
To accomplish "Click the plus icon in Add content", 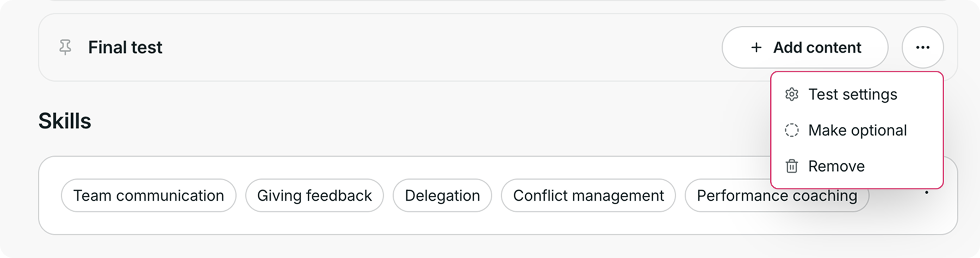I will (x=756, y=47).
